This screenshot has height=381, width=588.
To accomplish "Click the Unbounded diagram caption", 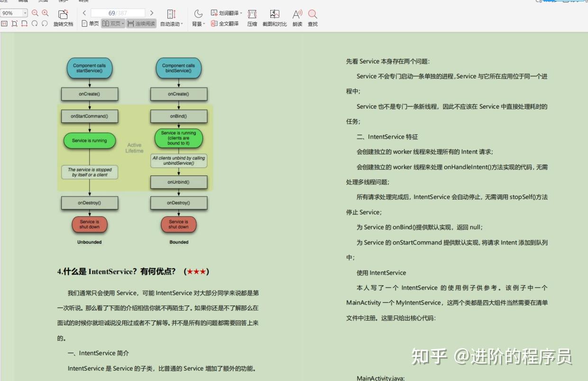I will [x=90, y=242].
